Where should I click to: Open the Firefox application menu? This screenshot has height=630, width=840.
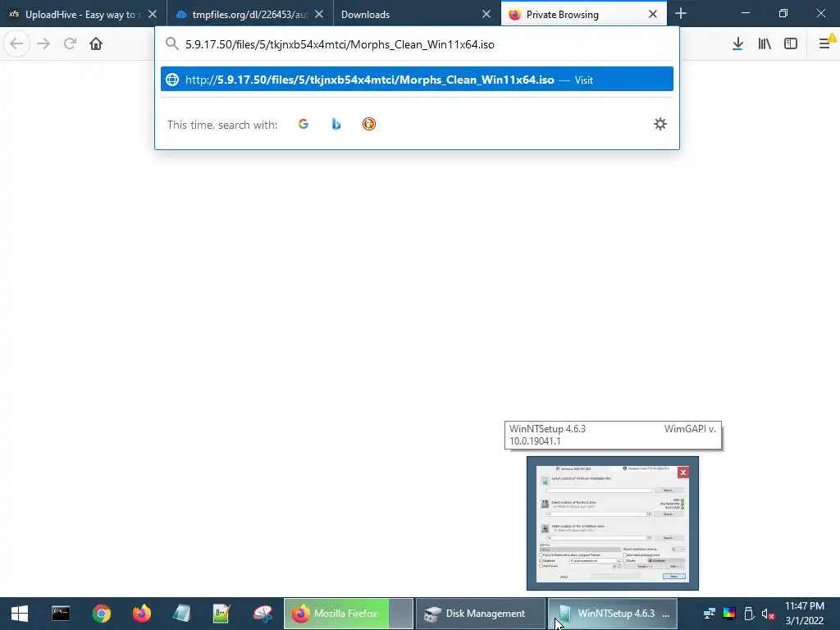pyautogui.click(x=825, y=44)
